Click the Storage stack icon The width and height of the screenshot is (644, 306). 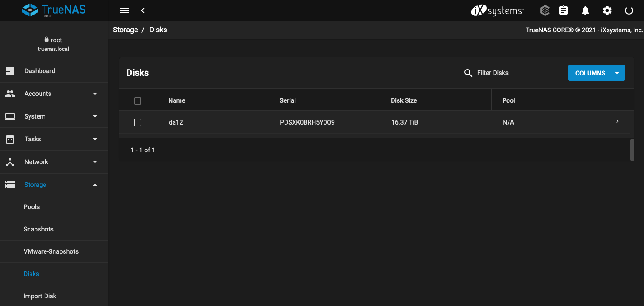(10, 185)
